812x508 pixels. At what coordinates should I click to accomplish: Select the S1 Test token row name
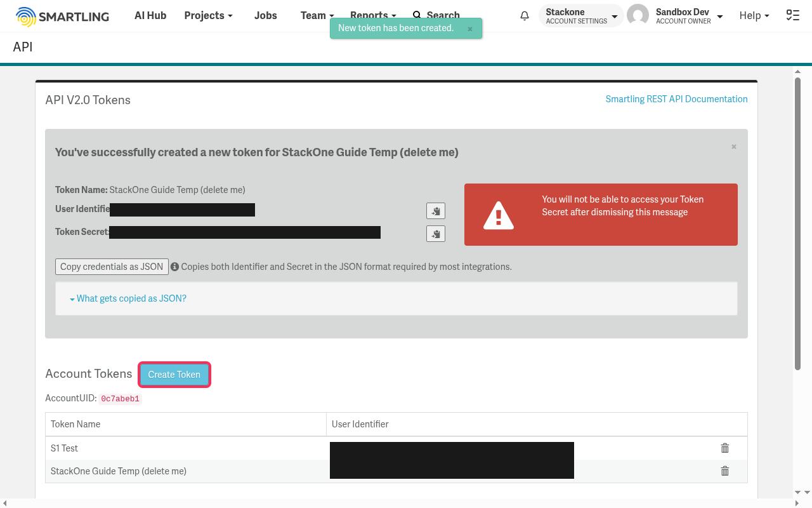pyautogui.click(x=64, y=448)
